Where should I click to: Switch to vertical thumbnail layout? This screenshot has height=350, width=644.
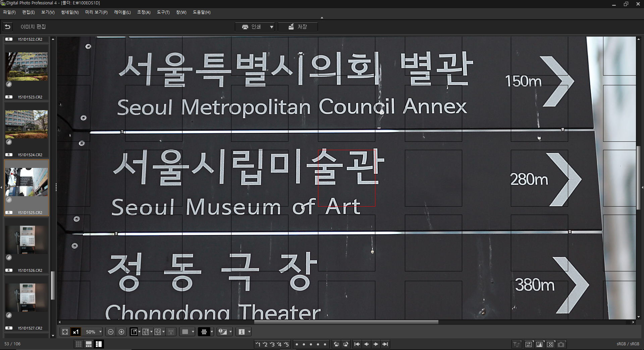tap(99, 344)
